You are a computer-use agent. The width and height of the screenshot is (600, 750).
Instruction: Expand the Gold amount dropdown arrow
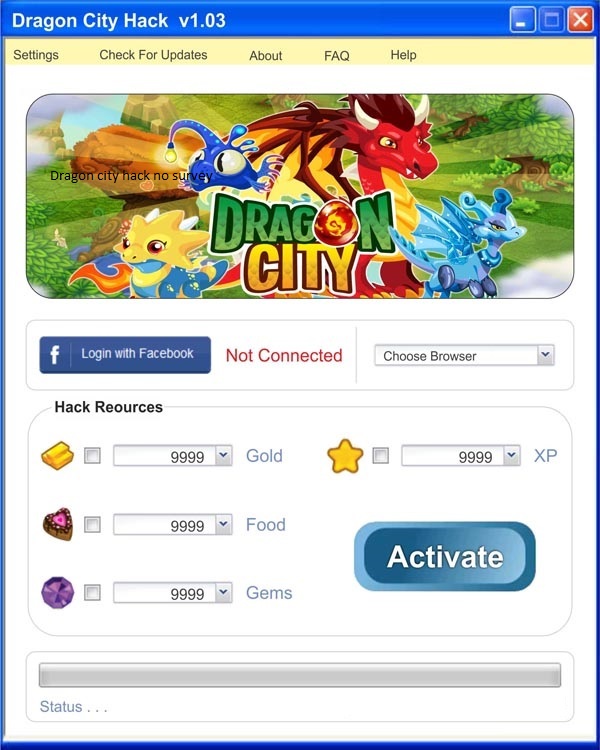pyautogui.click(x=223, y=455)
